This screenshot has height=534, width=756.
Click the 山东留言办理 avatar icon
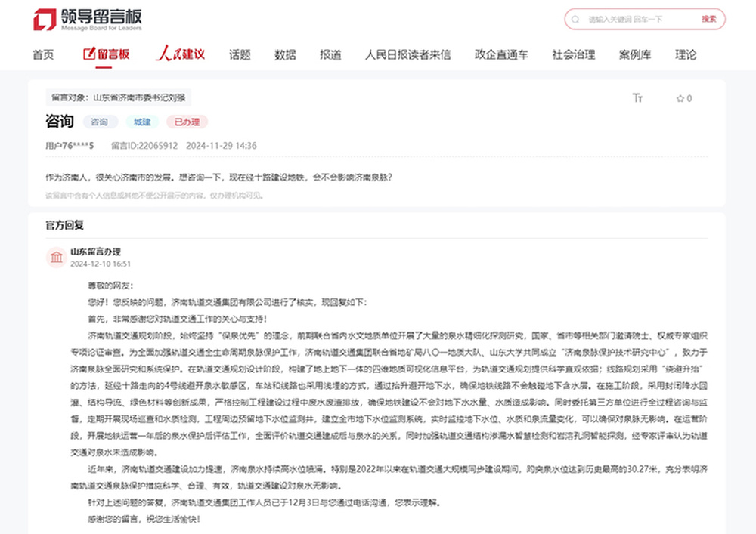coord(56,258)
